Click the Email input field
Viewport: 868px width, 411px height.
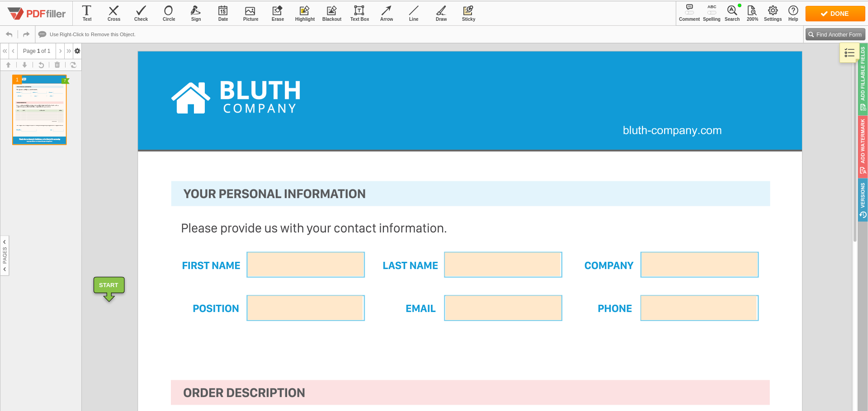click(x=503, y=308)
